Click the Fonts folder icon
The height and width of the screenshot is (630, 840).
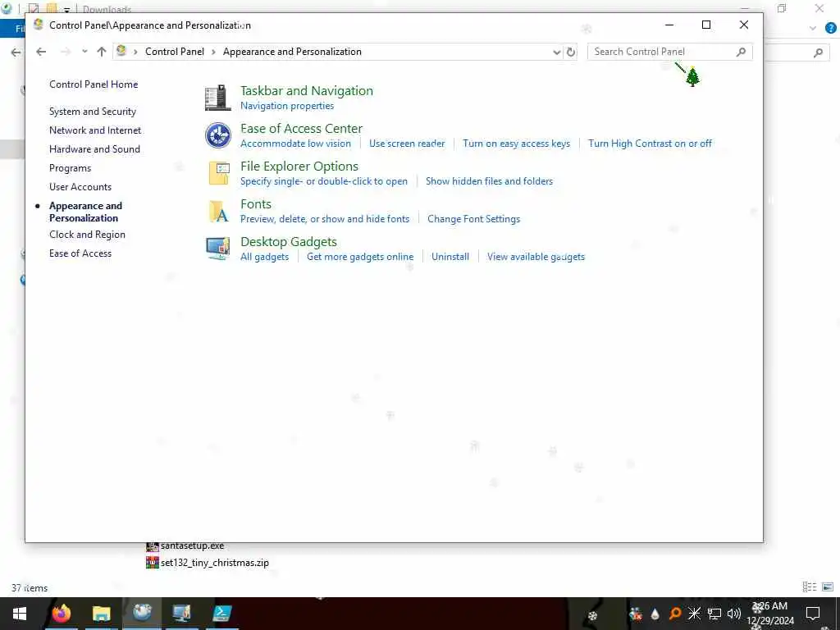218,211
